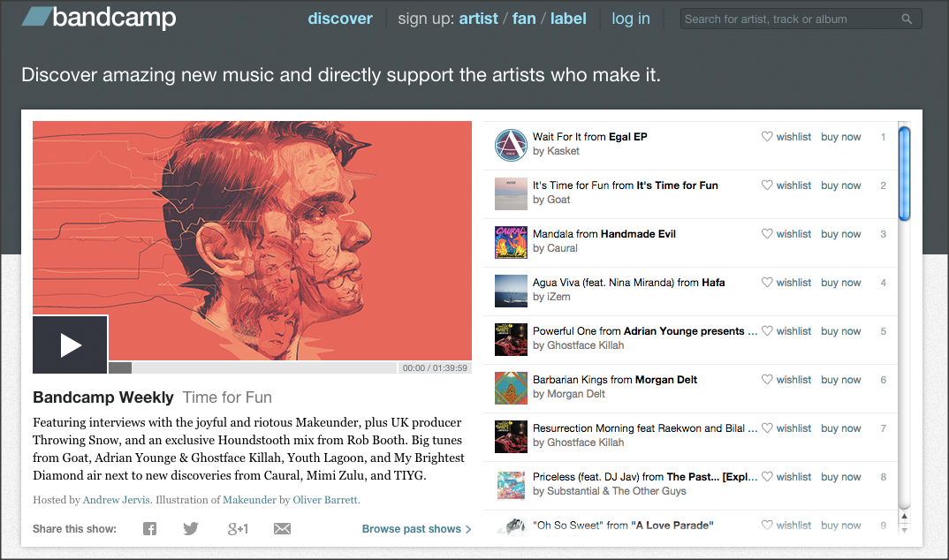Open Morgan Delt album artwork
Image resolution: width=949 pixels, height=560 pixels.
tap(511, 388)
